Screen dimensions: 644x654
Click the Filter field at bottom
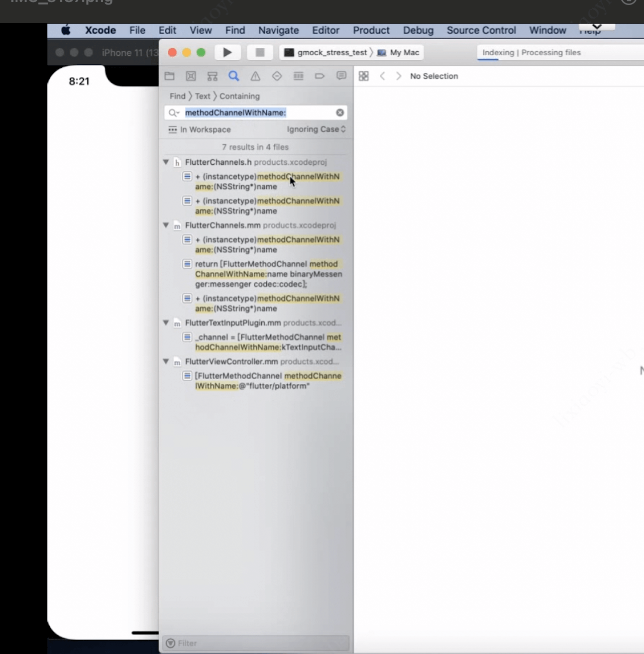click(x=256, y=643)
